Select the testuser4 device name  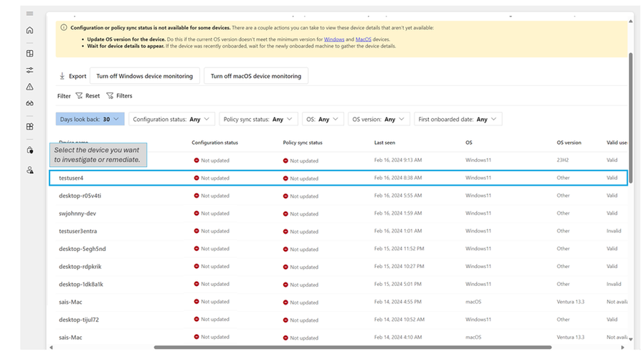(x=71, y=178)
